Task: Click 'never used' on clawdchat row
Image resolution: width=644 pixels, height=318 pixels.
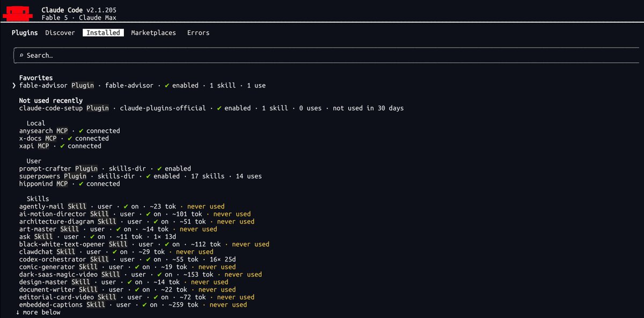Action: 195,252
